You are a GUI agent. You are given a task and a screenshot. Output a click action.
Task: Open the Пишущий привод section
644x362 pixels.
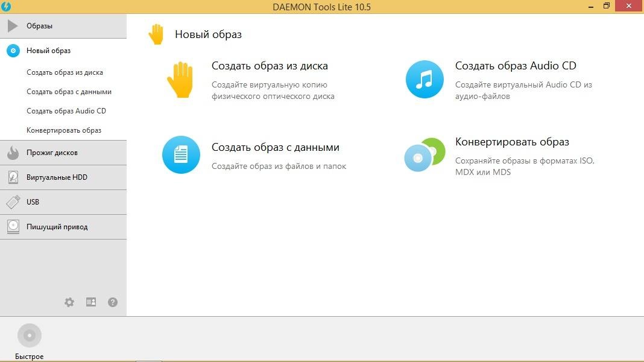pyautogui.click(x=63, y=227)
